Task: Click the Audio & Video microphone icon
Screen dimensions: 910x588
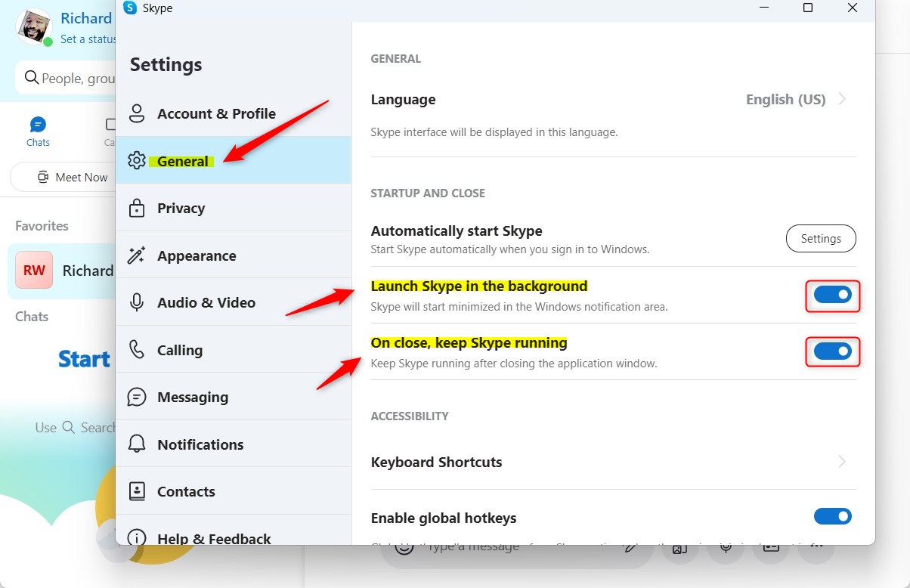Action: [137, 302]
